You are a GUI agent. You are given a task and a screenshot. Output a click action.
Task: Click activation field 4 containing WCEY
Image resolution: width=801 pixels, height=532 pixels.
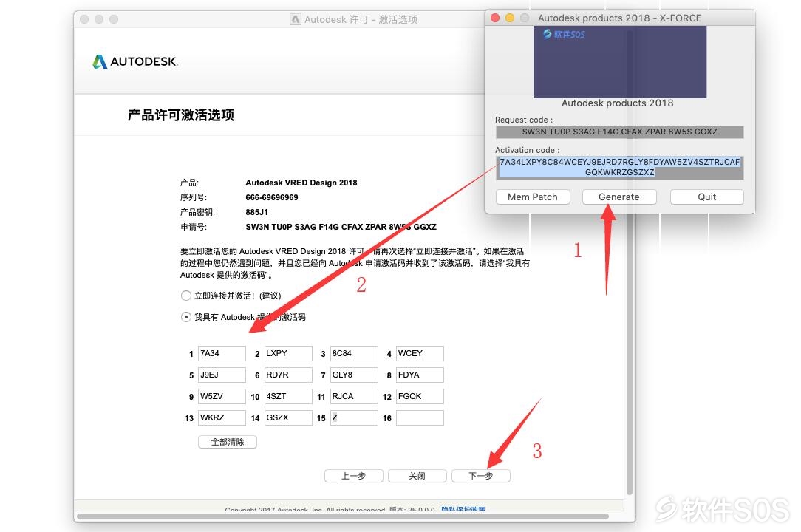(x=420, y=353)
